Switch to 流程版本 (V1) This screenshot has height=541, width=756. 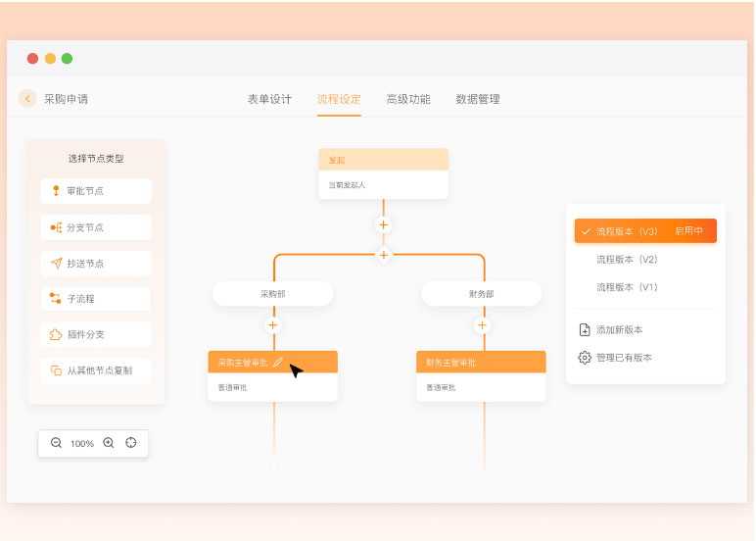(627, 287)
